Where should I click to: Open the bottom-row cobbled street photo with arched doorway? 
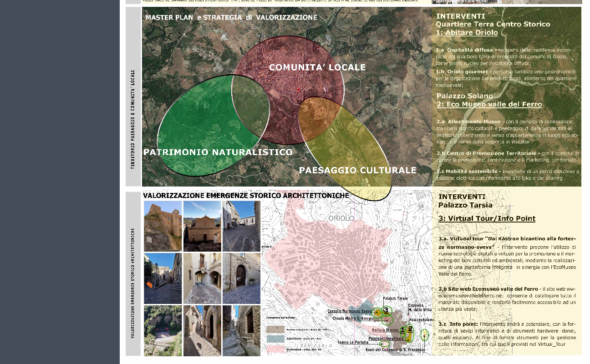coord(202,331)
